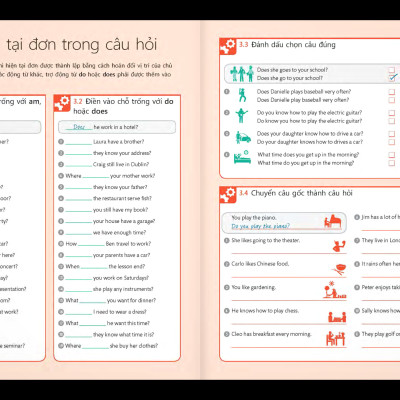Click the noodle bowl pictogram for Chinese food
This screenshot has width=400, height=400.
pyautogui.click(x=339, y=269)
